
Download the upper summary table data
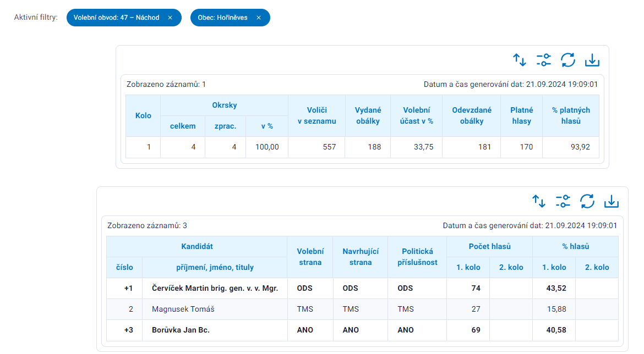(592, 60)
